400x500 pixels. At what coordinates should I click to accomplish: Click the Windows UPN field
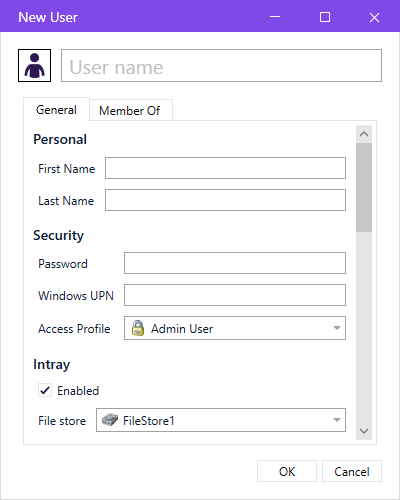tap(235, 295)
